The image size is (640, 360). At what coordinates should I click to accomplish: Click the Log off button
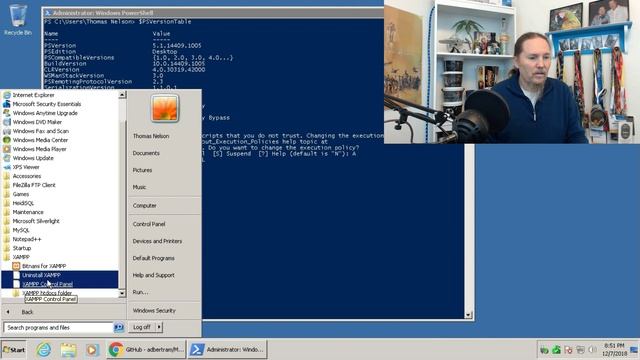[x=142, y=327]
